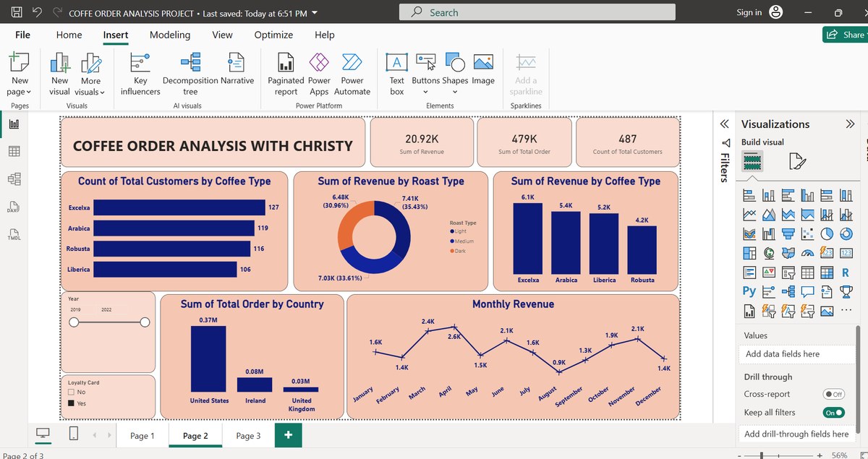This screenshot has height=459, width=868.
Task: Open the Modeling ribbon tab
Action: [170, 34]
